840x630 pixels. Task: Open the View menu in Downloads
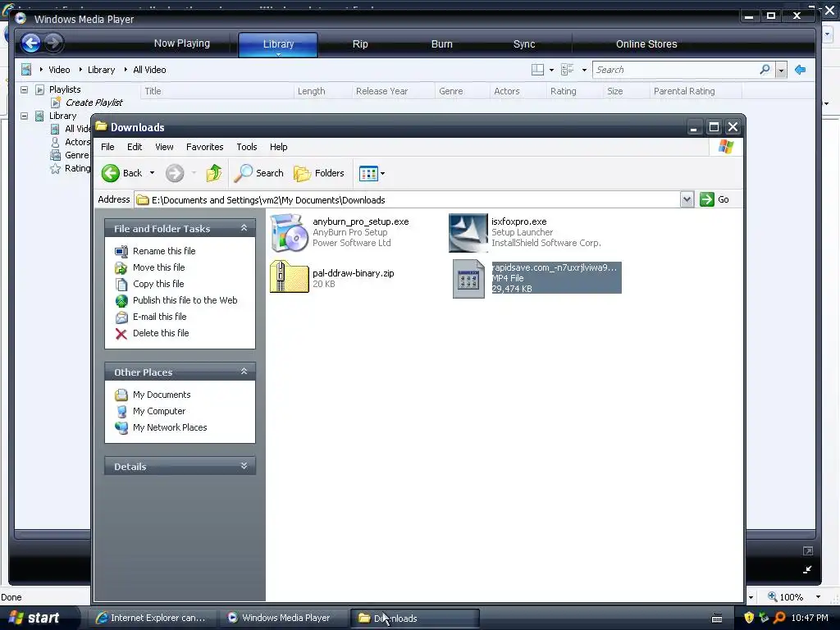tap(164, 147)
